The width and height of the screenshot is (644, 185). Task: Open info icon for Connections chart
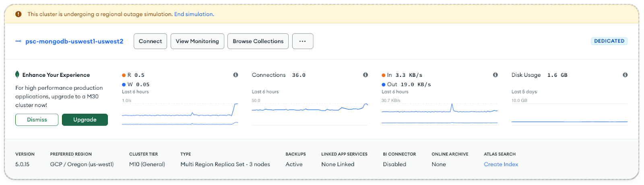[365, 75]
